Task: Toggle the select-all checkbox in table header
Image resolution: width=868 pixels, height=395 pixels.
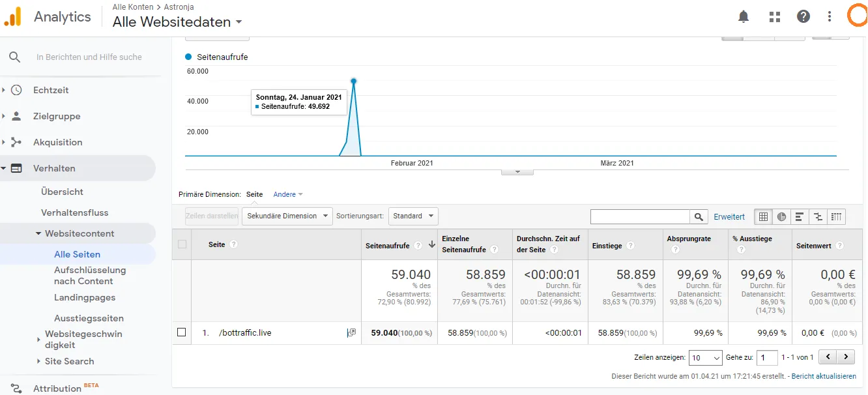Action: pos(182,244)
